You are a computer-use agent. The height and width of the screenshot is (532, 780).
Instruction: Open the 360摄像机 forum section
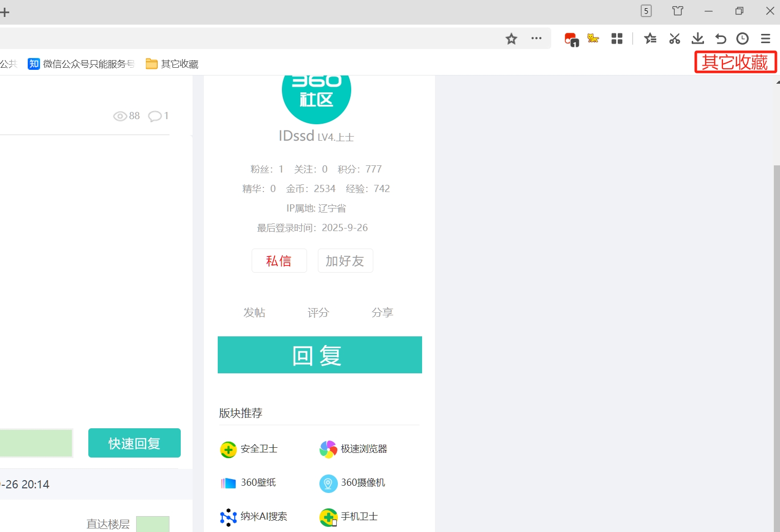coord(363,483)
